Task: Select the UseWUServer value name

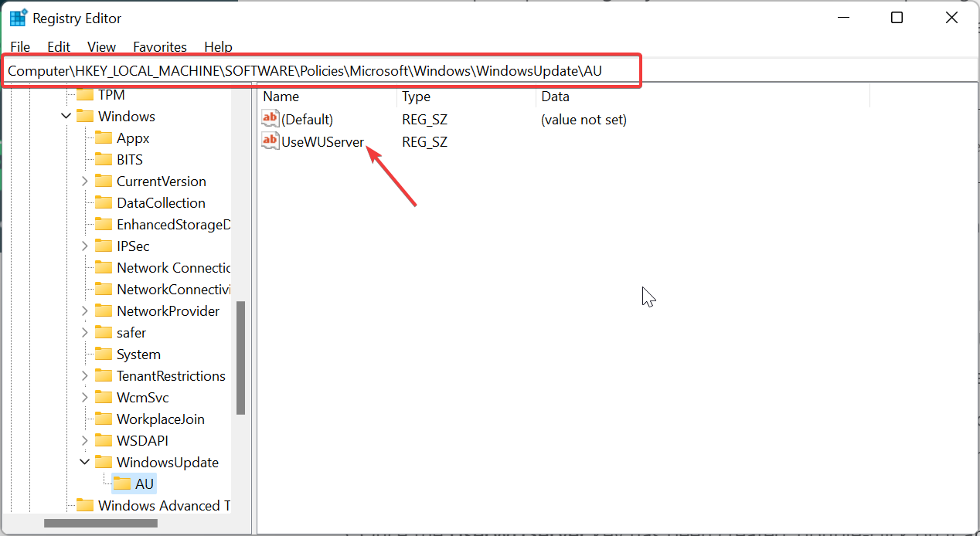Action: point(322,142)
